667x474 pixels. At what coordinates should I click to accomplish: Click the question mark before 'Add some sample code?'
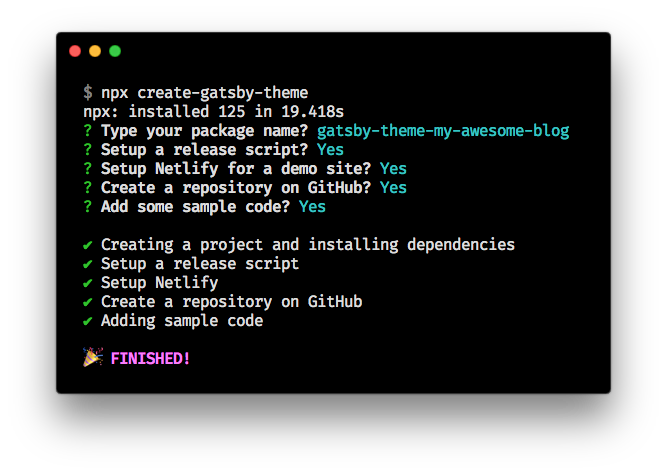tap(88, 206)
